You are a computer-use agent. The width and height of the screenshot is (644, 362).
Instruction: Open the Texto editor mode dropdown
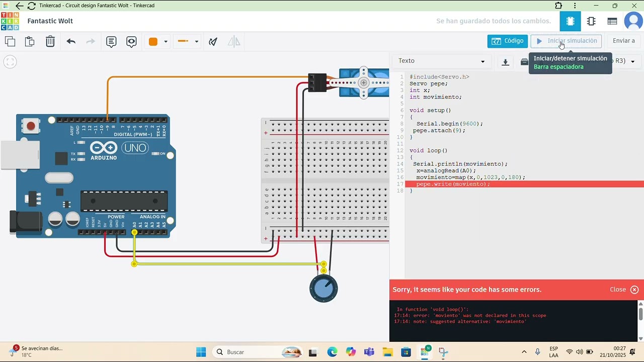(441, 61)
